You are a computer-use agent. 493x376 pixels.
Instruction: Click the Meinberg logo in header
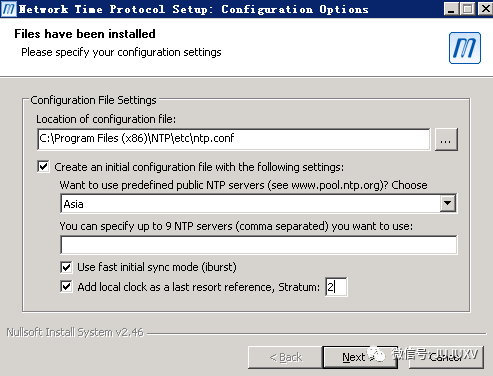coord(465,48)
